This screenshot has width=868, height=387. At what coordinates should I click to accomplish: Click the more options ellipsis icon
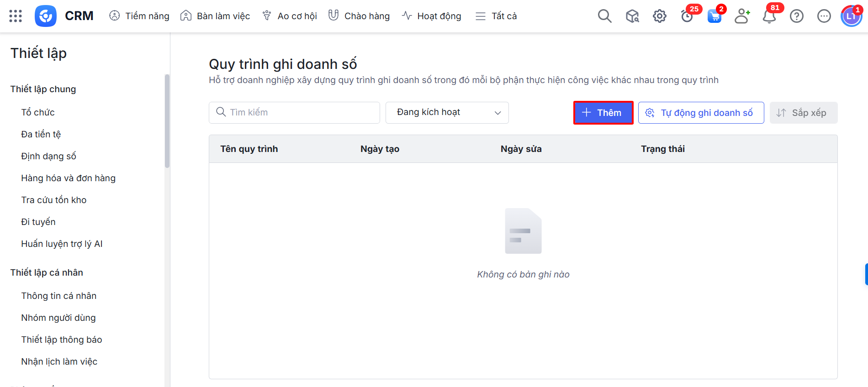[824, 16]
